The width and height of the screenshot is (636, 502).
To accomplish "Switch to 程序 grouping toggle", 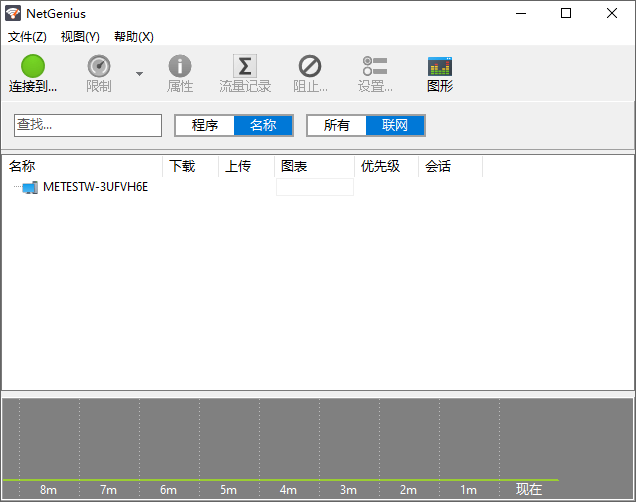I will [x=205, y=125].
